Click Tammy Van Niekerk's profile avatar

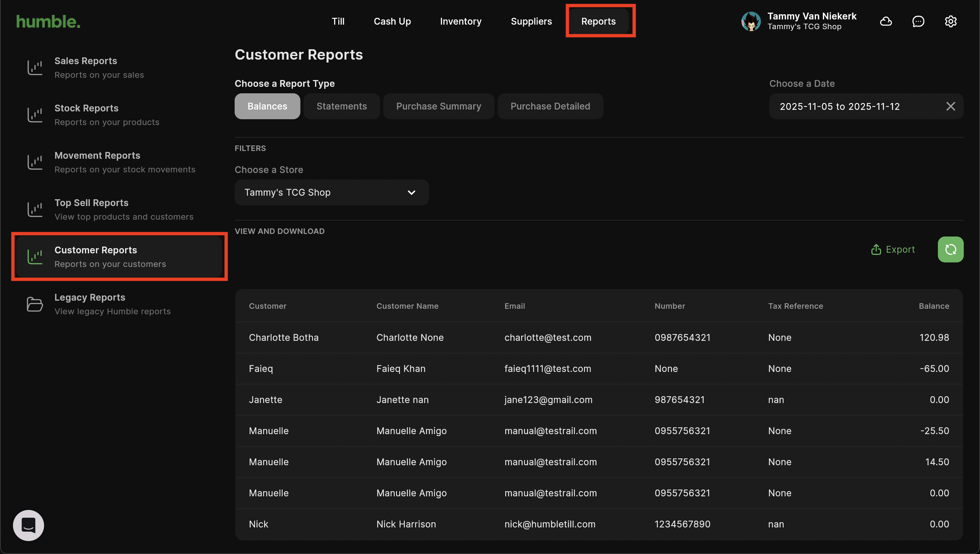tap(751, 21)
